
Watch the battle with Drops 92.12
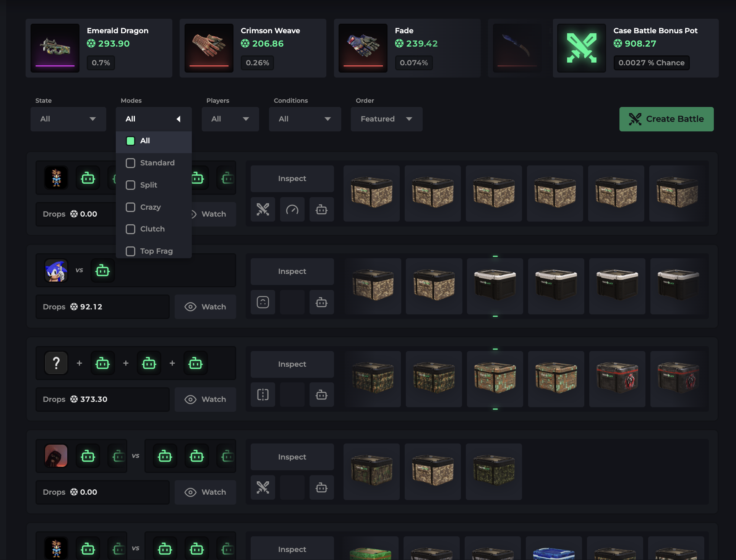pos(206,307)
